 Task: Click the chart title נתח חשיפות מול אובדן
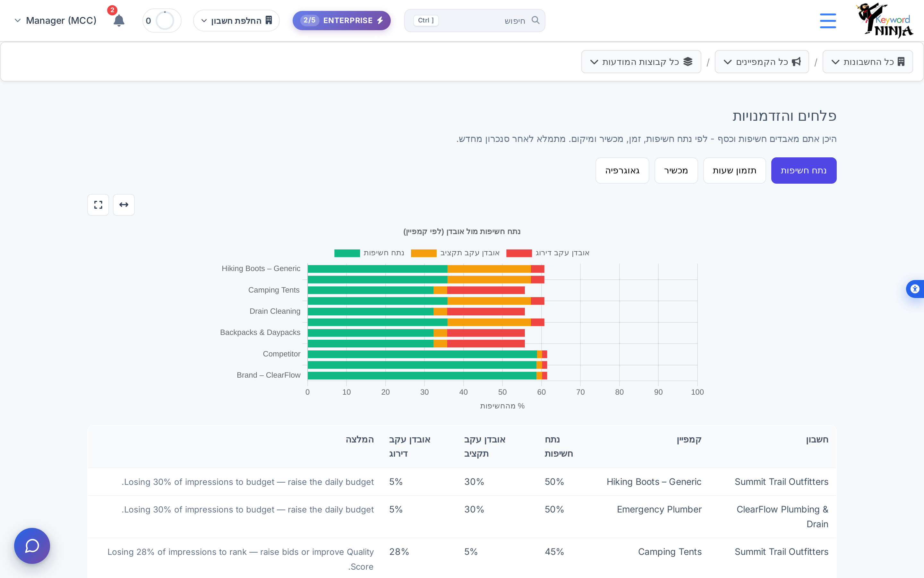462,232
